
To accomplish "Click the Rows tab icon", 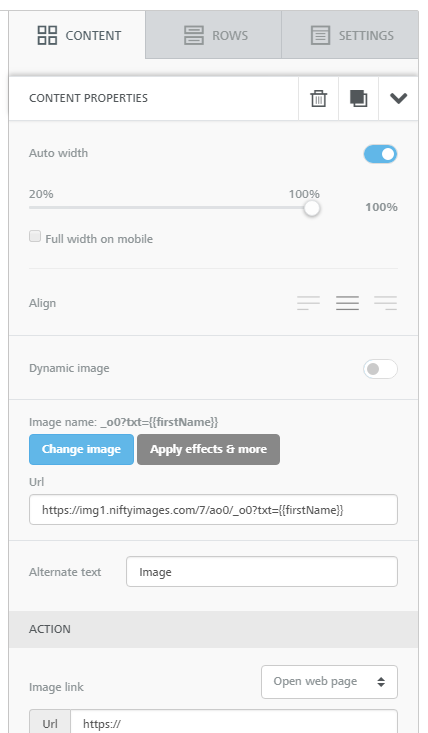I will (194, 36).
